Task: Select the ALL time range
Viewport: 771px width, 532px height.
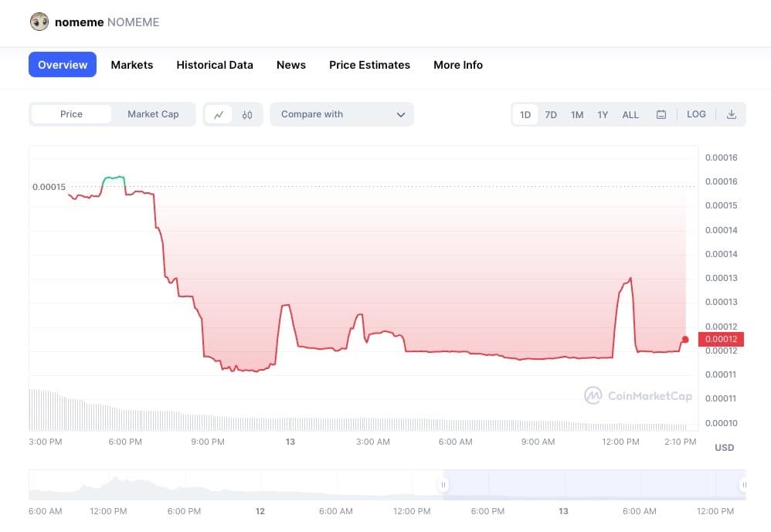Action: pos(630,114)
